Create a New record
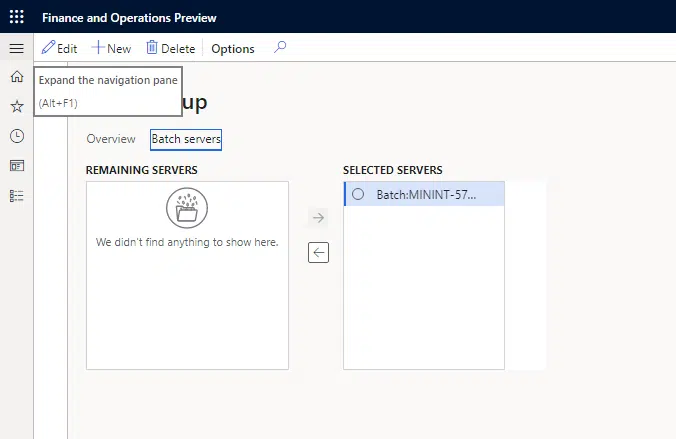676x439 pixels. point(112,48)
